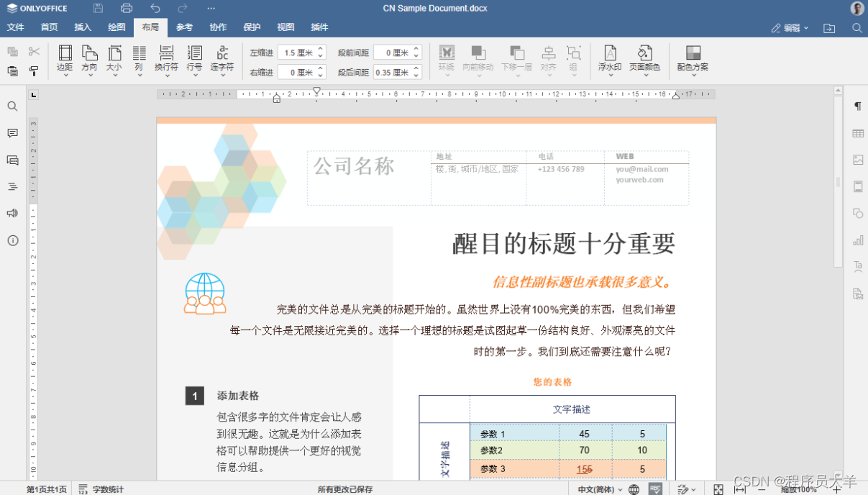
Task: Click the 左缩进 input field showing 1.5 厘米
Action: (x=302, y=53)
